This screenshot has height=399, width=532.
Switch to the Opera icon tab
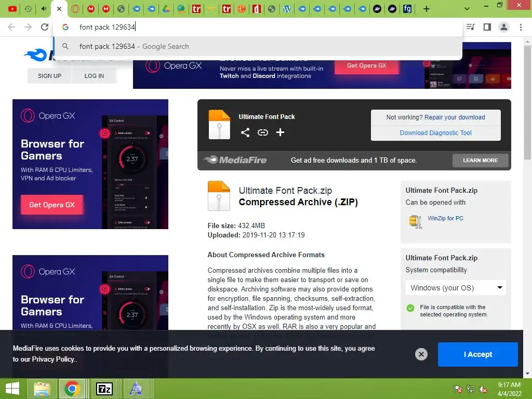[75, 9]
